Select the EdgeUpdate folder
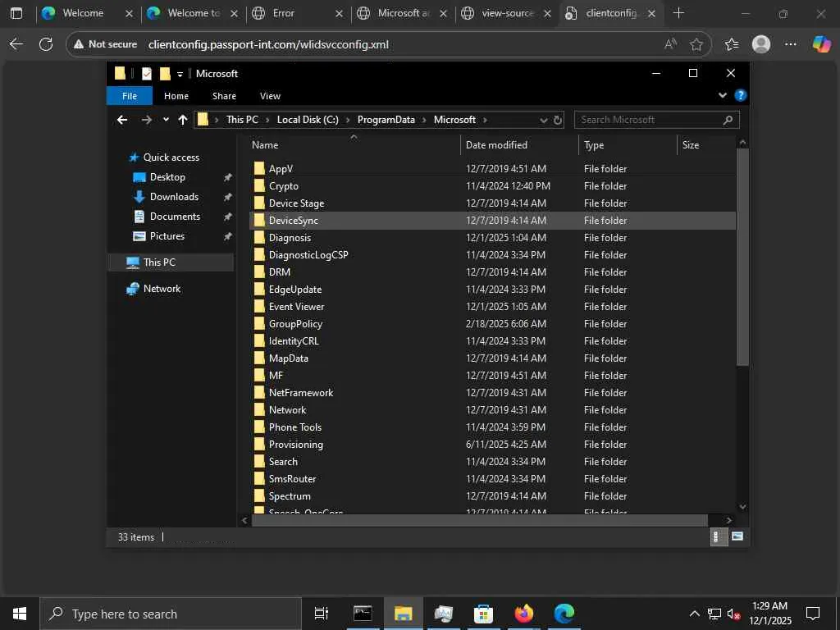The height and width of the screenshot is (630, 840). [x=295, y=290]
